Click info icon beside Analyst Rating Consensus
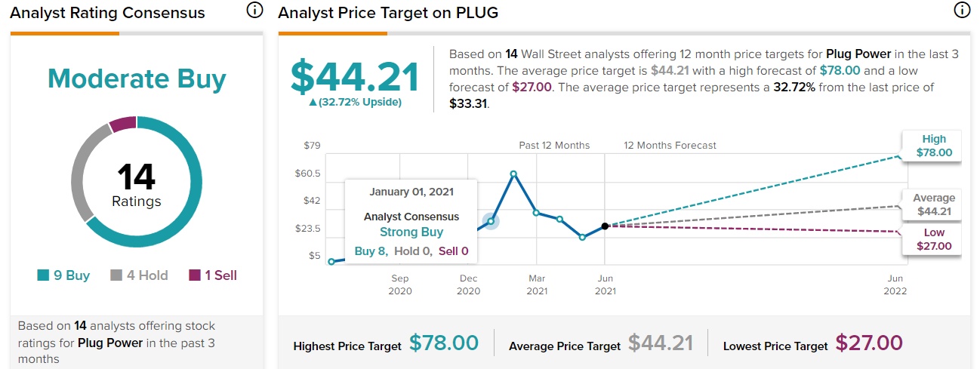The width and height of the screenshot is (980, 369). point(254,11)
